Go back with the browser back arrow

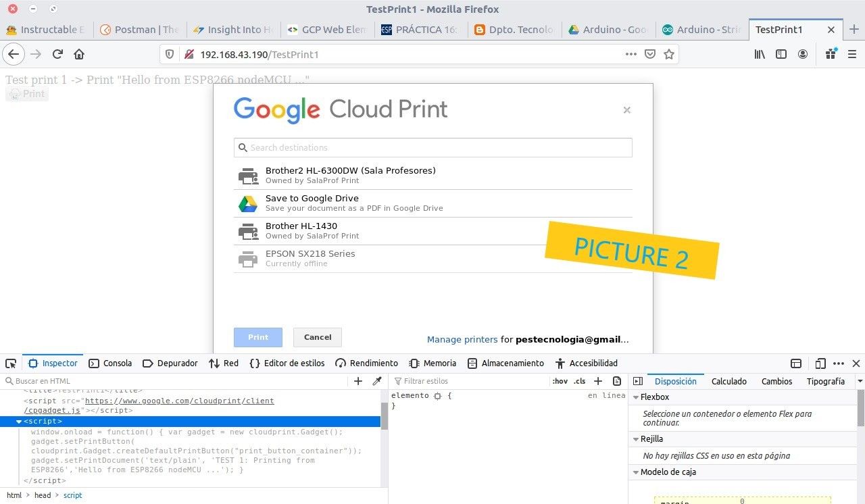[14, 54]
